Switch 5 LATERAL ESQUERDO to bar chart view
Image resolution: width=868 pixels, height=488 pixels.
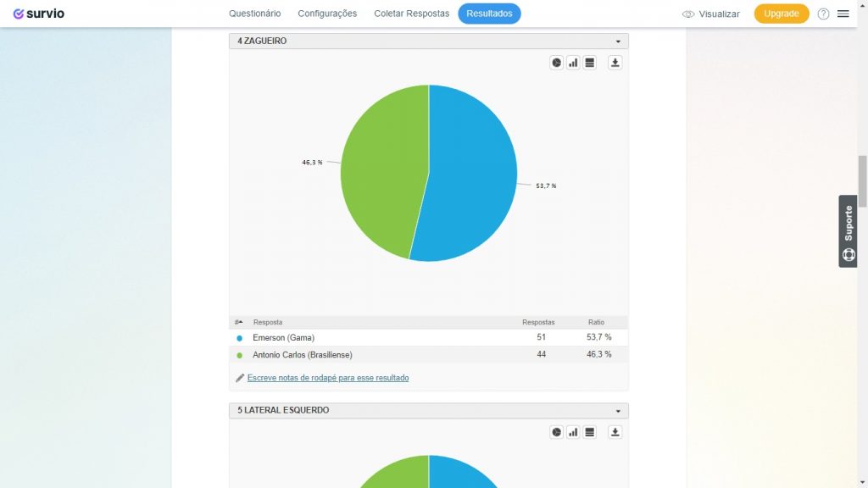[573, 433]
